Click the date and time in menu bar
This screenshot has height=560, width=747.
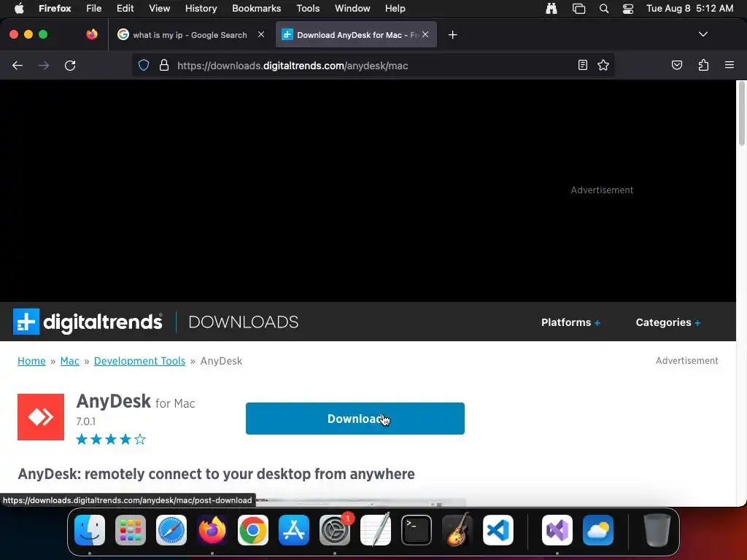[689, 8]
